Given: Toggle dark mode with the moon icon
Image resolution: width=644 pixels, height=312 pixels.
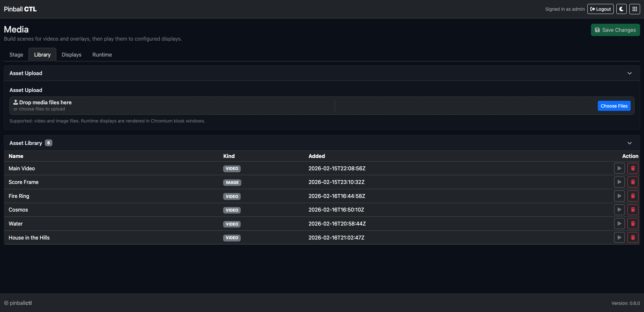Looking at the screenshot, I should point(621,9).
